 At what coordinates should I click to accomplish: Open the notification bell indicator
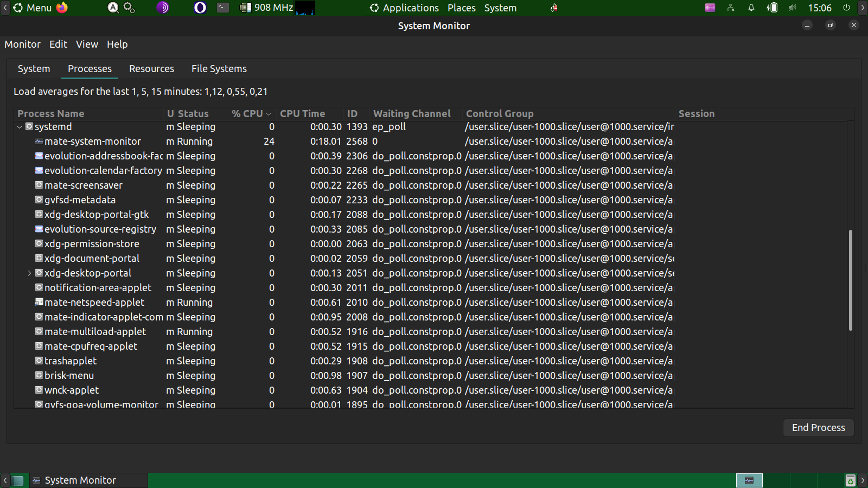coord(751,8)
